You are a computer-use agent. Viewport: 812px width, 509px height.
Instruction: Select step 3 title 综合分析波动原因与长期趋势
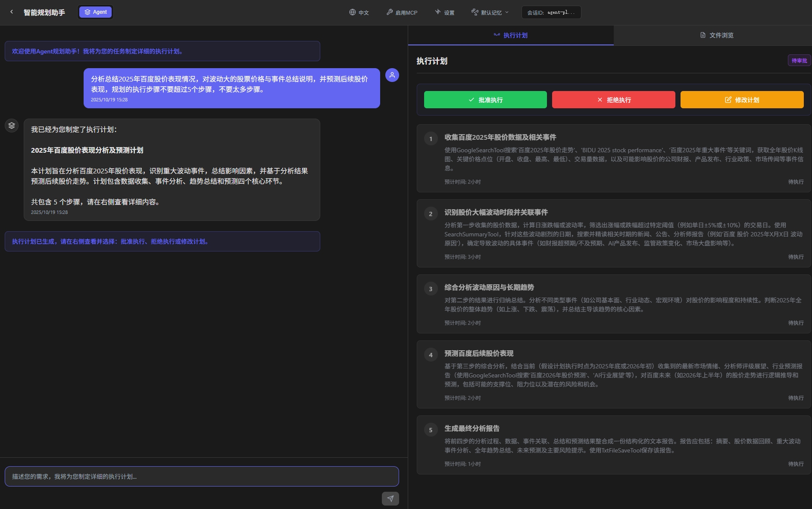coord(489,287)
